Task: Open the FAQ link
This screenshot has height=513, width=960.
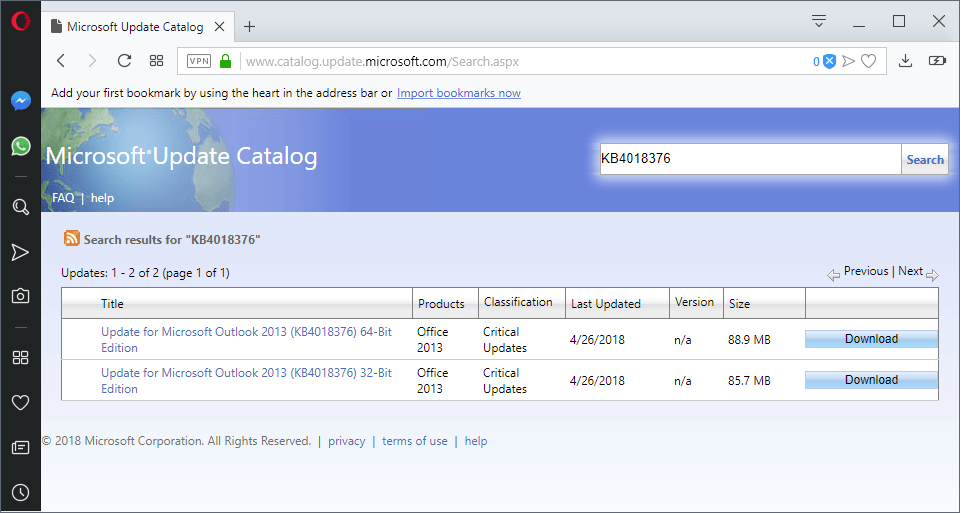Action: (63, 198)
